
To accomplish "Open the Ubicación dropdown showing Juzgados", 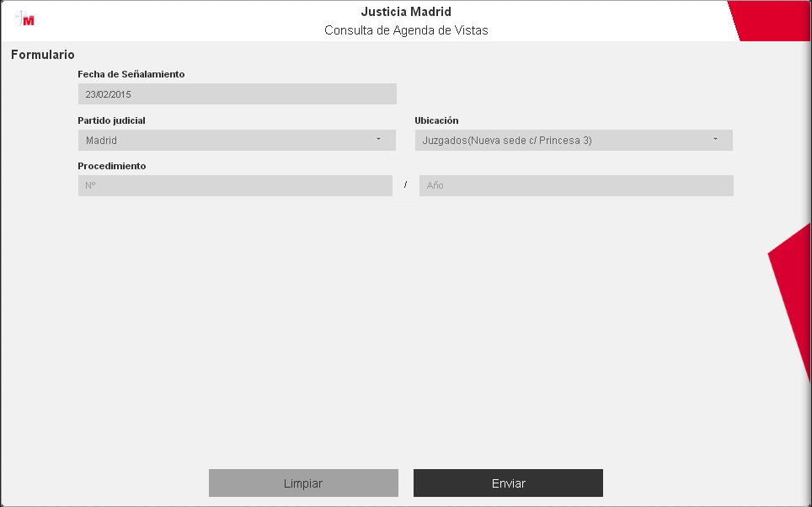I will click(564, 140).
